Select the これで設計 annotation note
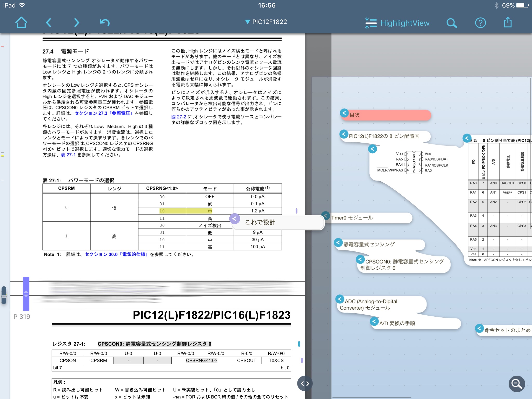The width and height of the screenshot is (532, 399). [x=278, y=222]
